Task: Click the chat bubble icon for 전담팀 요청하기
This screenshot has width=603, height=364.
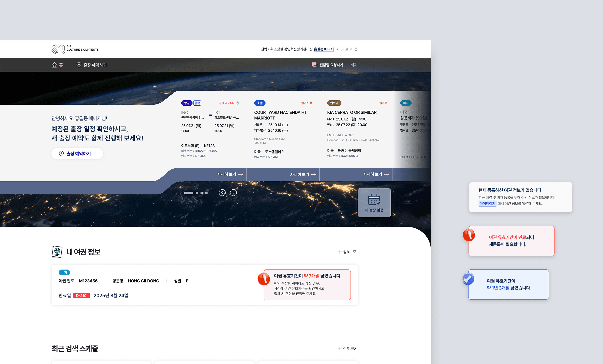Action: 314,65
